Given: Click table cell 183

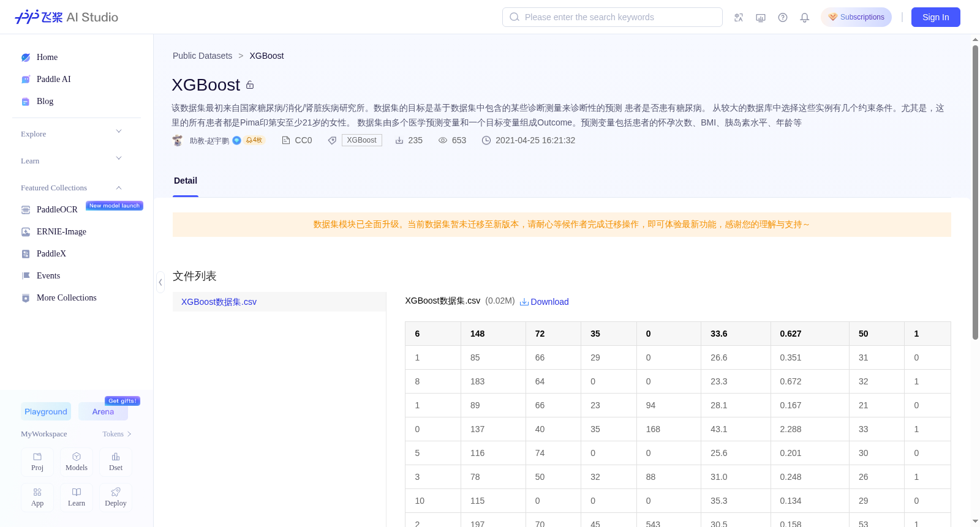Looking at the screenshot, I should click(x=493, y=381).
